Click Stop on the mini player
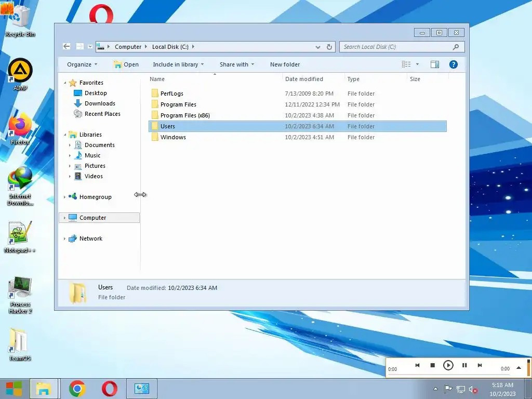 pyautogui.click(x=433, y=365)
